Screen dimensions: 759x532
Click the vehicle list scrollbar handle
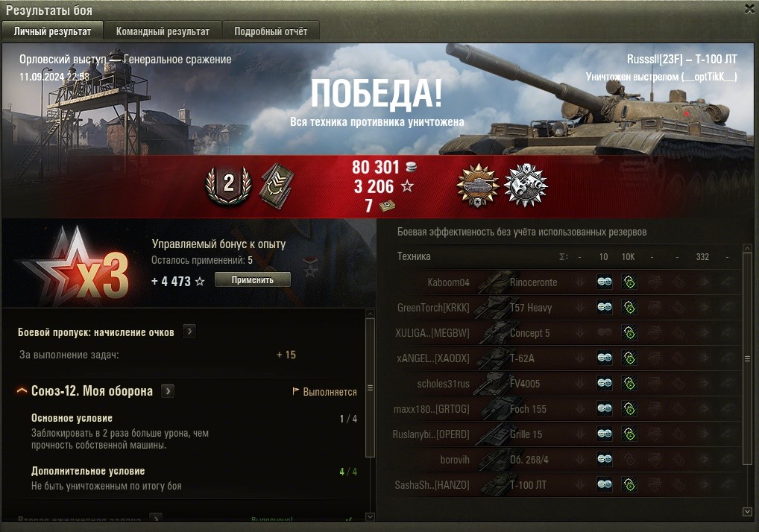point(747,358)
